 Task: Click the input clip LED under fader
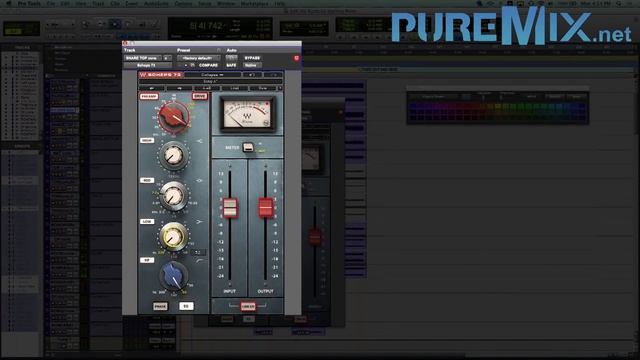click(230, 284)
